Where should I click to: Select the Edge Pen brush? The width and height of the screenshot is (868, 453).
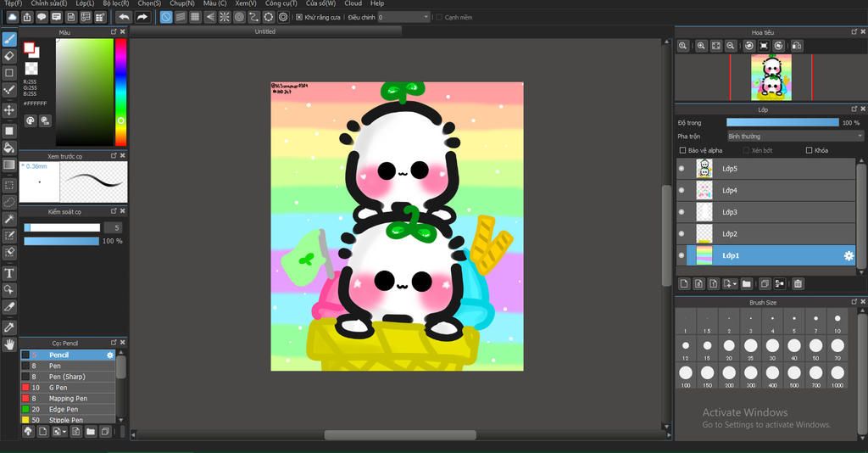click(68, 409)
